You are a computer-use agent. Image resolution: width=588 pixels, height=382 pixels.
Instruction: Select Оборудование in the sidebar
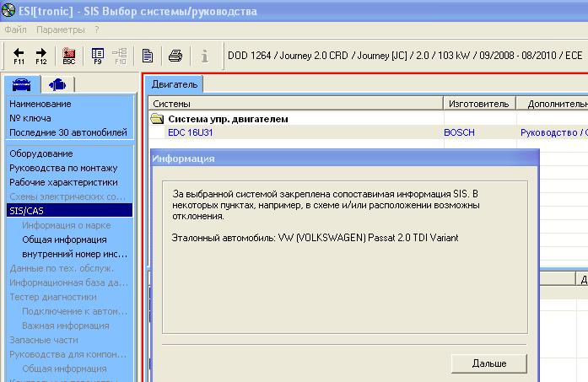pyautogui.click(x=41, y=153)
